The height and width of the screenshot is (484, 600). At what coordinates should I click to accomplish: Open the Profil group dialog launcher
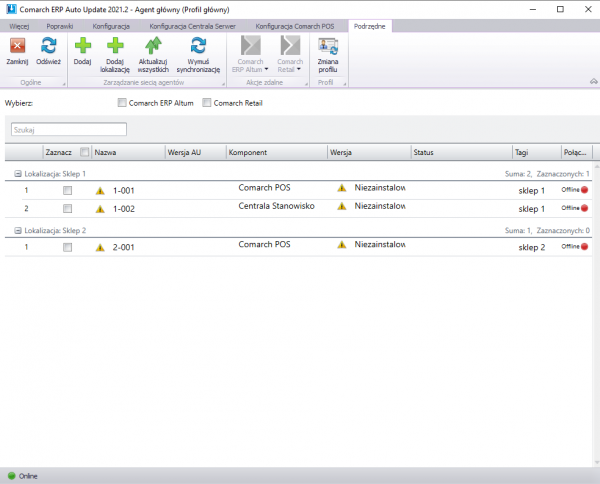(x=345, y=84)
